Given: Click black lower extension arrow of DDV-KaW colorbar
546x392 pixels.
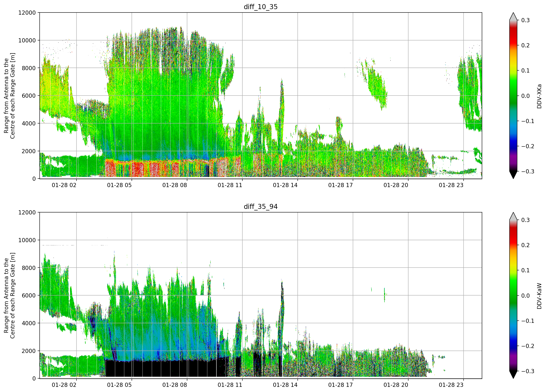Looking at the screenshot, I should click(513, 374).
